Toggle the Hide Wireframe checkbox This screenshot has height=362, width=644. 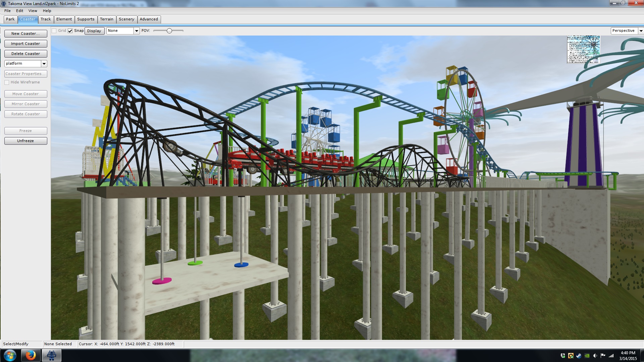point(7,82)
